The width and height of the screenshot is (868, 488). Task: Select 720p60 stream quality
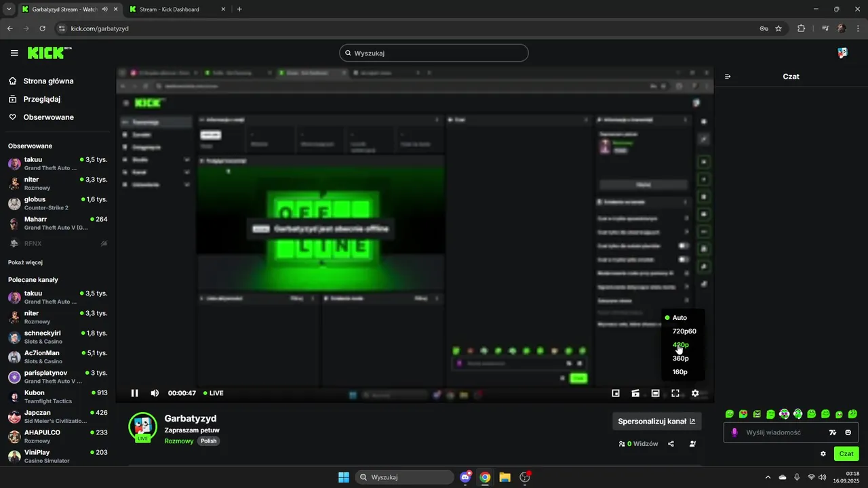pyautogui.click(x=683, y=331)
